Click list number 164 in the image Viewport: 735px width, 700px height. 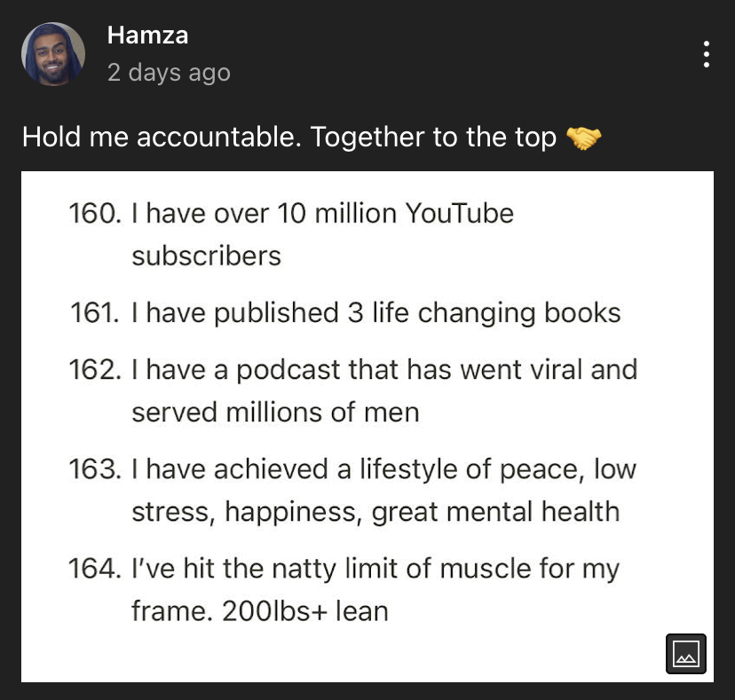click(95, 569)
